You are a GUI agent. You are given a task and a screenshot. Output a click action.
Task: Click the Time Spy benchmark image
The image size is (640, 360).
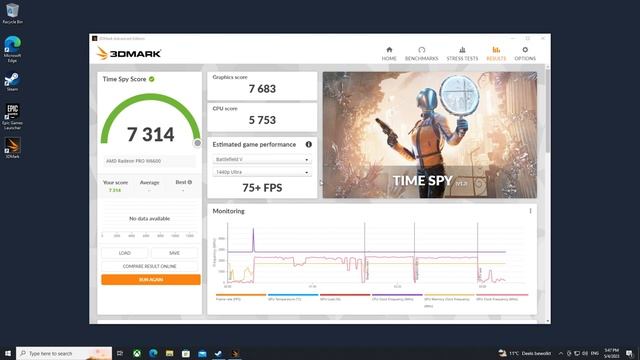(430, 135)
